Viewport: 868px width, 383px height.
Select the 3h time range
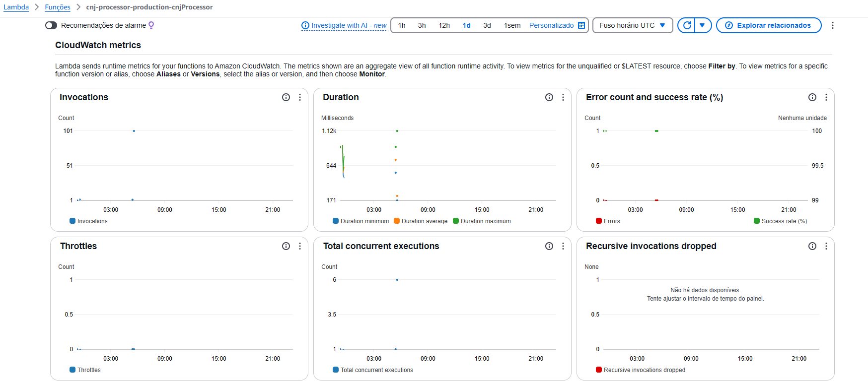[x=422, y=25]
